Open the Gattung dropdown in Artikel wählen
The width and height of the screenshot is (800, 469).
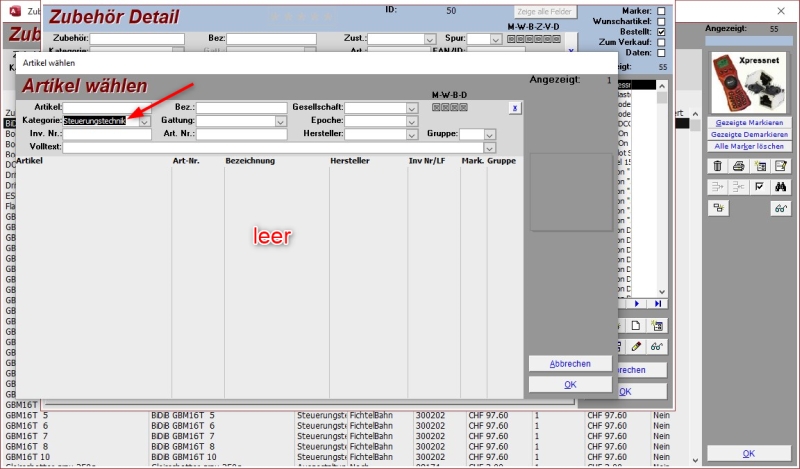point(281,121)
